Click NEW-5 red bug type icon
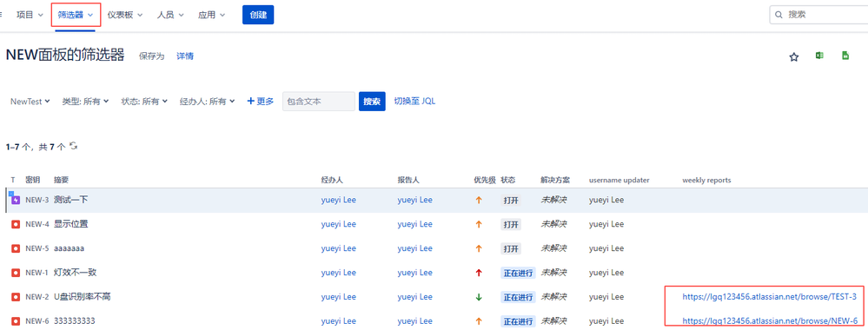 (x=16, y=248)
